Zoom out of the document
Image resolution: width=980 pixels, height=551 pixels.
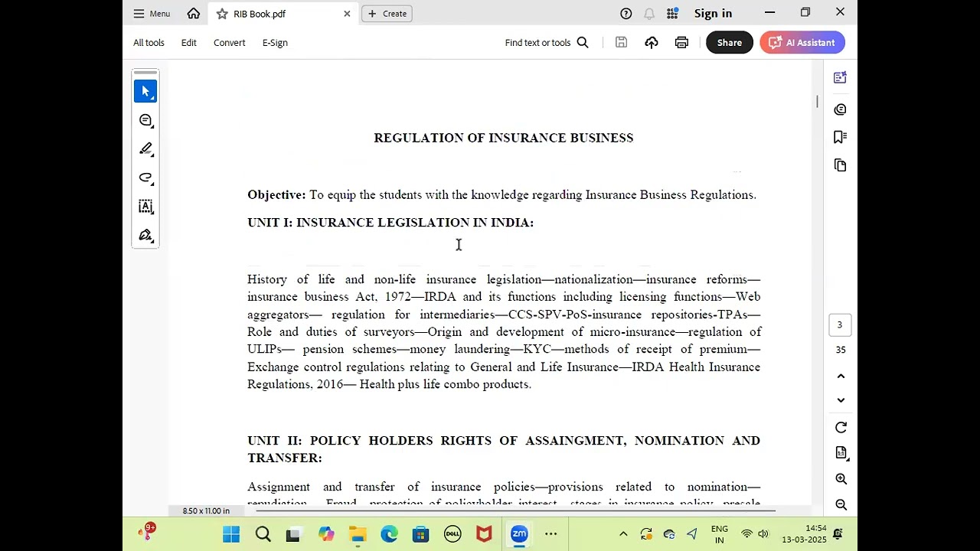(x=841, y=504)
